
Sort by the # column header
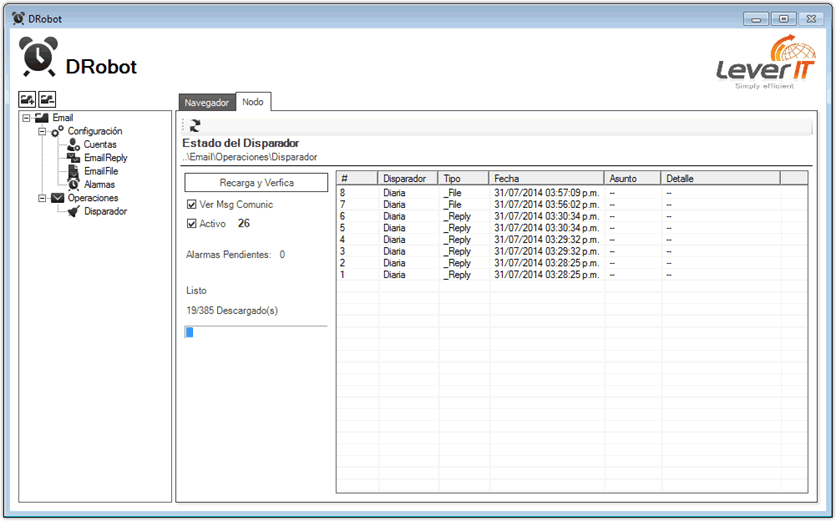(x=357, y=179)
